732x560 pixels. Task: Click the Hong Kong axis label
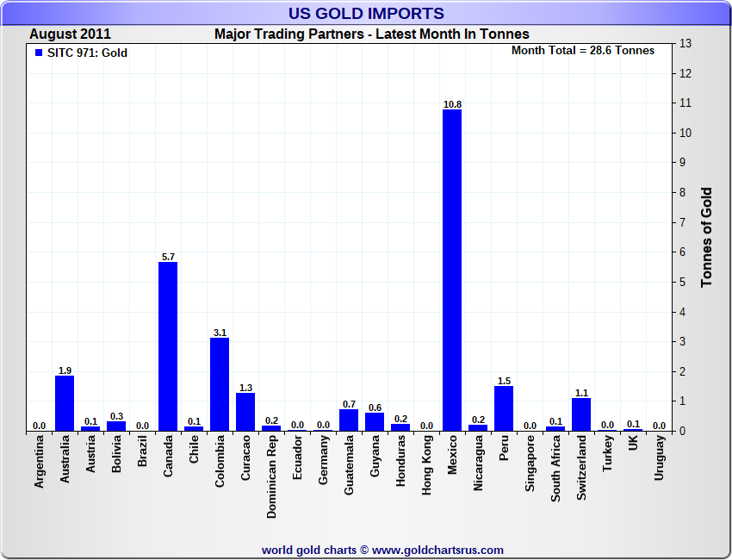pos(426,464)
